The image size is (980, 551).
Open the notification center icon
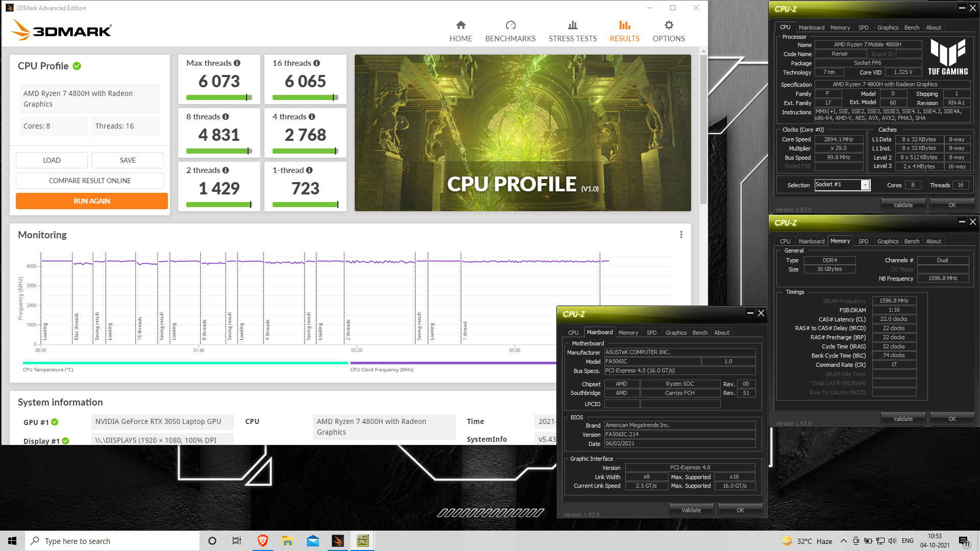(x=964, y=541)
